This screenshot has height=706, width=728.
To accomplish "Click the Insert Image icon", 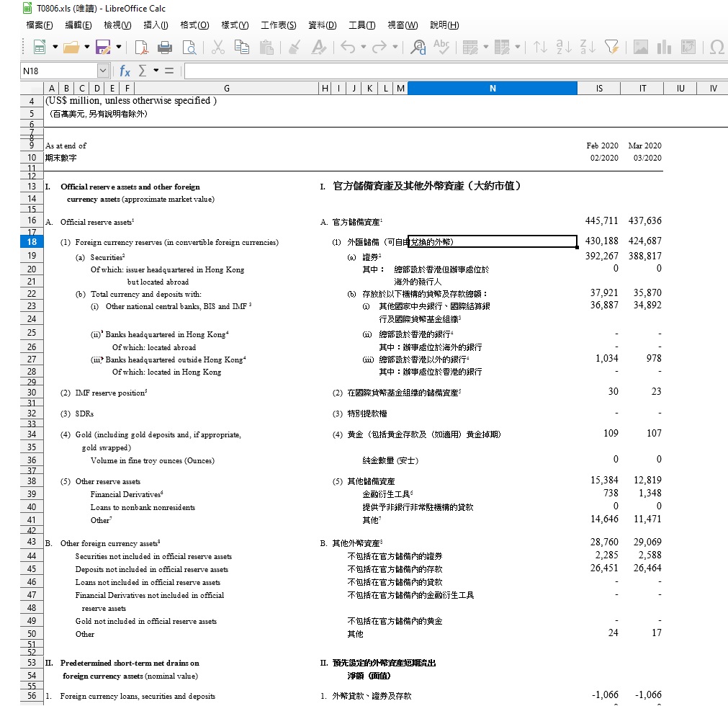I will (641, 47).
